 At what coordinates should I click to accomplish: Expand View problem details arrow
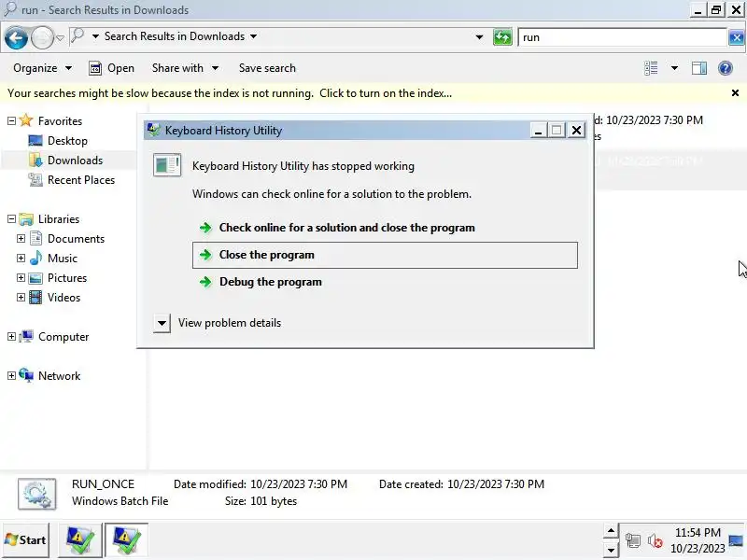pyautogui.click(x=162, y=323)
